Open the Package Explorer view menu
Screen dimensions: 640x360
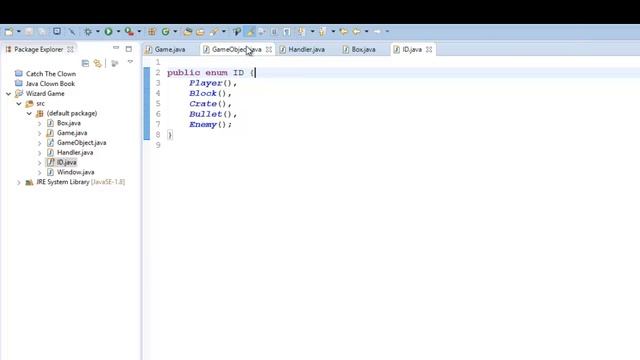coord(130,62)
